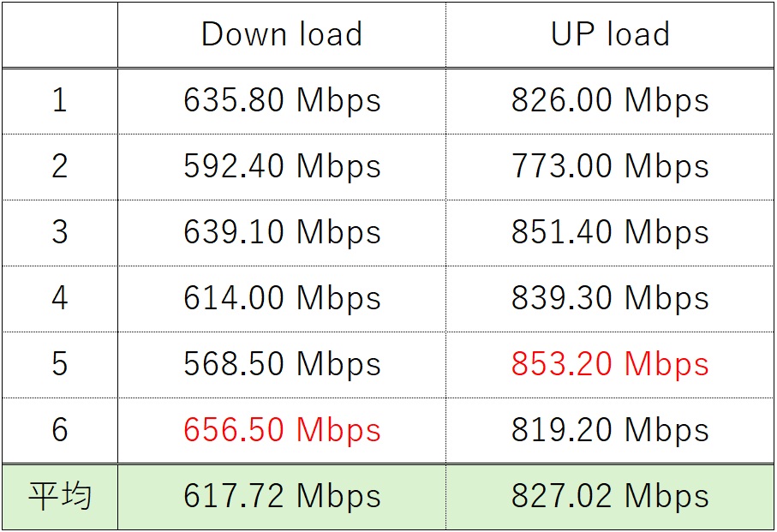Select the 826.00 Mbps upload cell
The width and height of the screenshot is (777, 532).
click(610, 101)
